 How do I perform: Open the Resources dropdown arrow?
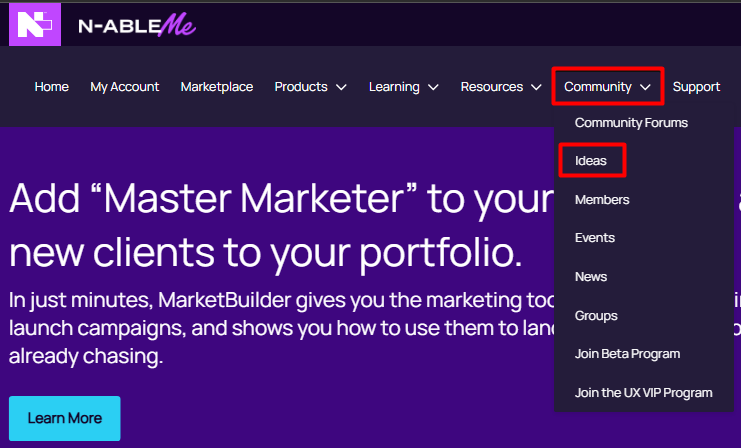[537, 87]
